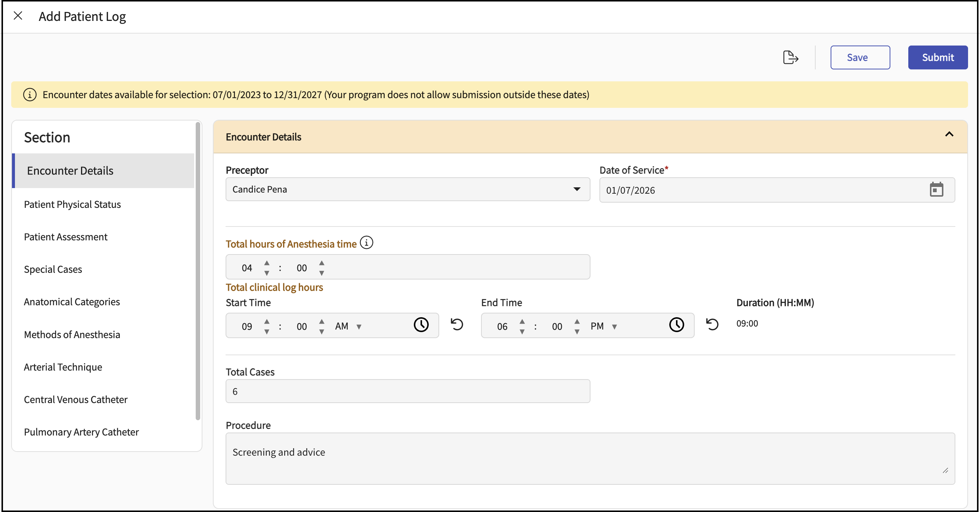This screenshot has width=980, height=512.
Task: Decrease Anesthesia time minutes with down arrow
Action: click(x=322, y=273)
